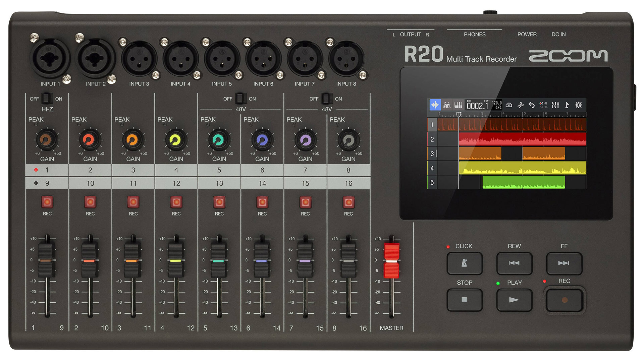This screenshot has width=644, height=362.
Task: Click the purple GAIN knob for channel 7
Action: (x=305, y=140)
